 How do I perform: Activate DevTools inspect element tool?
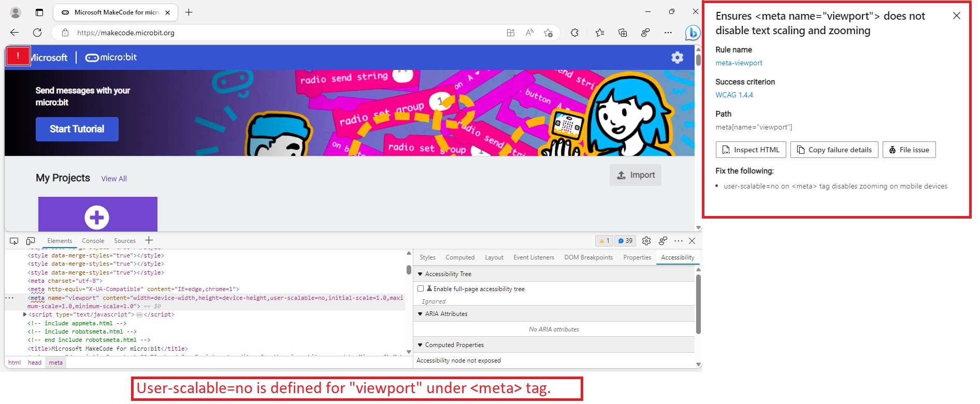14,241
